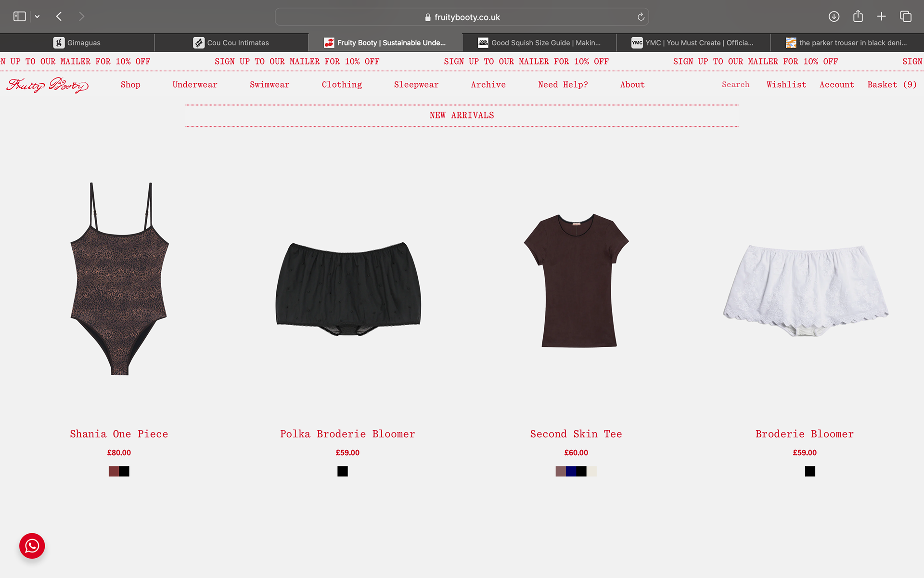Go back with the browser back arrow
Viewport: 924px width, 578px height.
click(x=59, y=16)
